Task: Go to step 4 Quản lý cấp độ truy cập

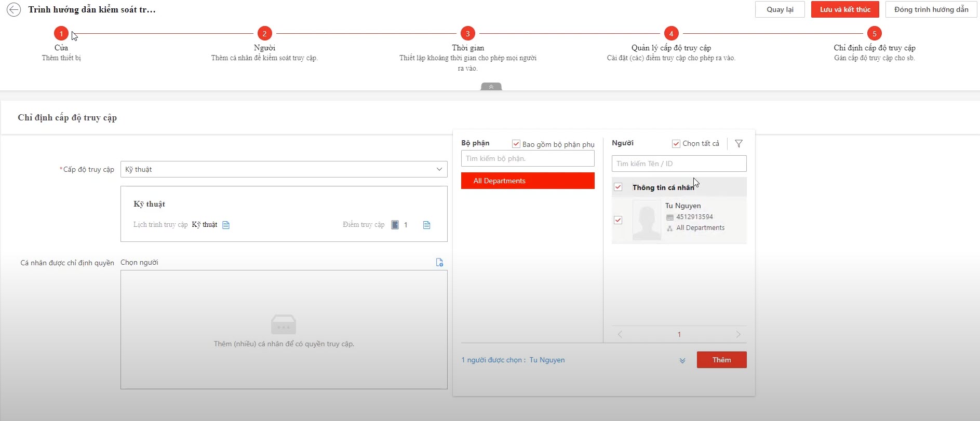Action: [671, 34]
